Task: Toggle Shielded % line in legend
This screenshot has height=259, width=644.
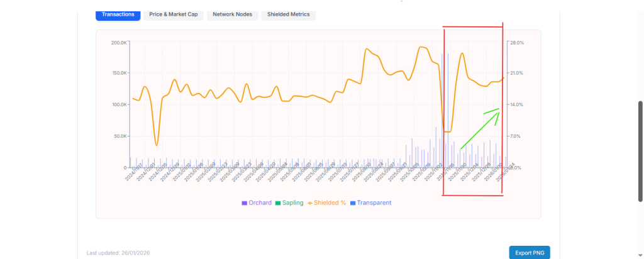Action: click(330, 203)
